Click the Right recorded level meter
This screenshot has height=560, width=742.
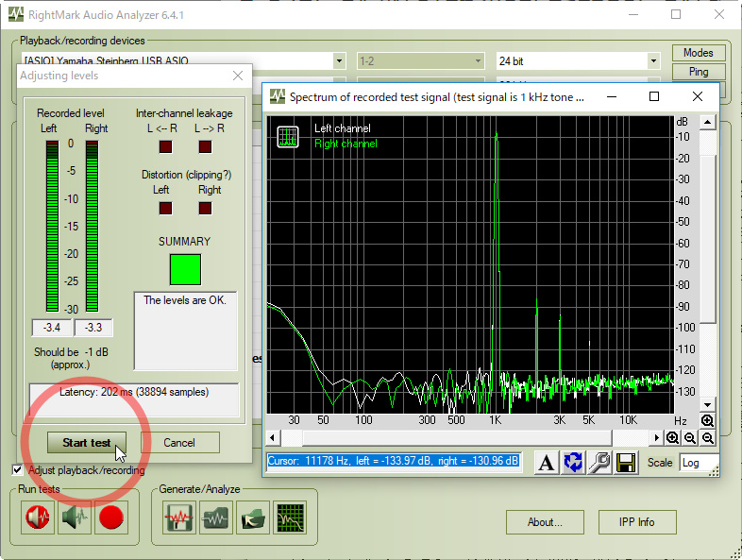[x=92, y=227]
